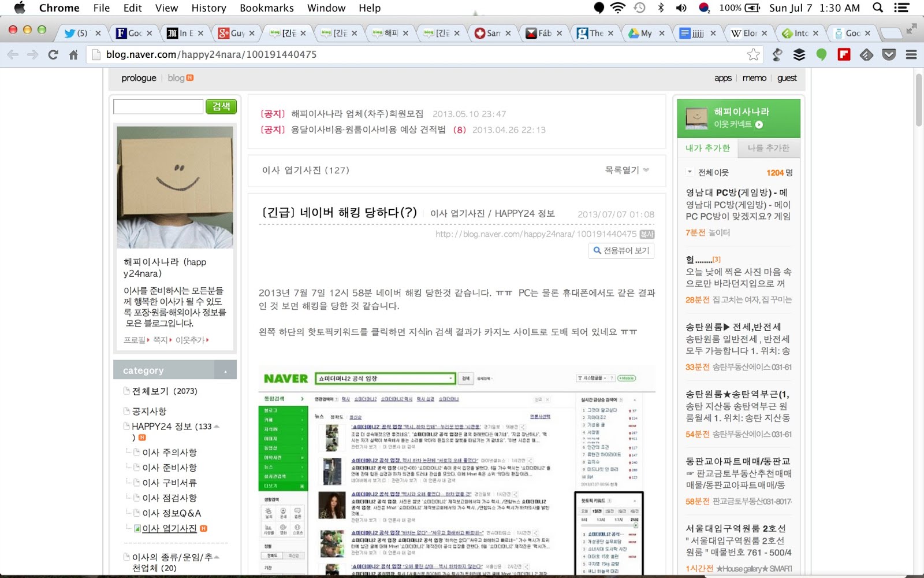This screenshot has width=924, height=578.
Task: Switch to the Wikipedia Elon tab
Action: 748,33
